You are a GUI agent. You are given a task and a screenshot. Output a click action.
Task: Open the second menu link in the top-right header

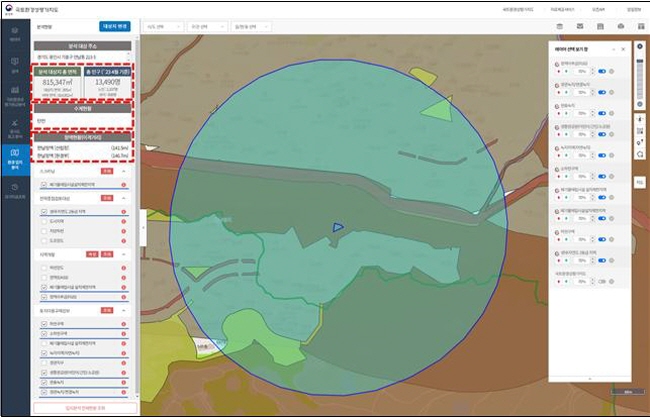click(x=562, y=10)
